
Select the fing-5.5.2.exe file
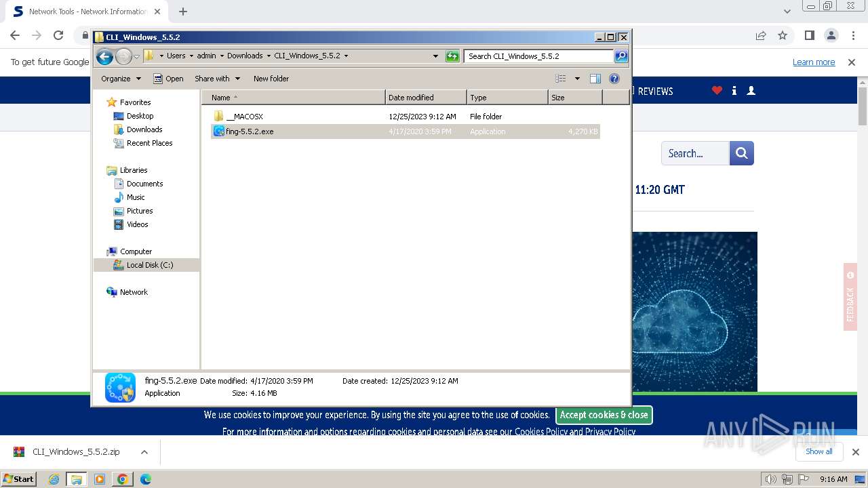tap(406, 131)
